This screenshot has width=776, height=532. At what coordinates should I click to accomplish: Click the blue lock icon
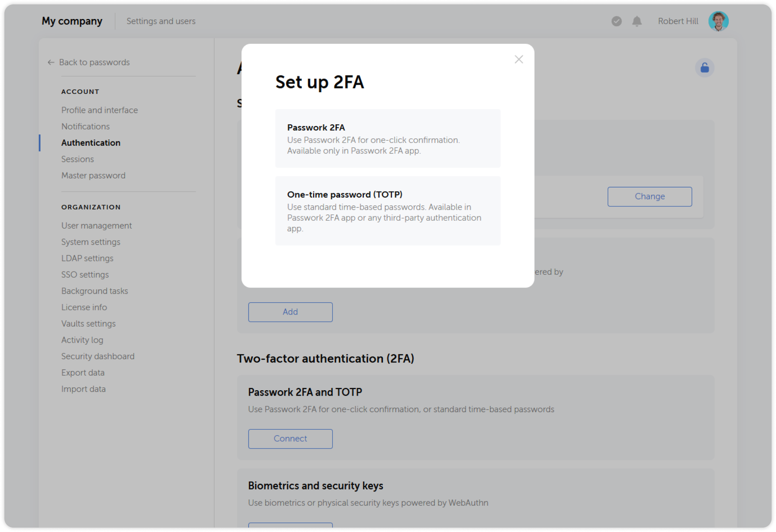coord(704,68)
